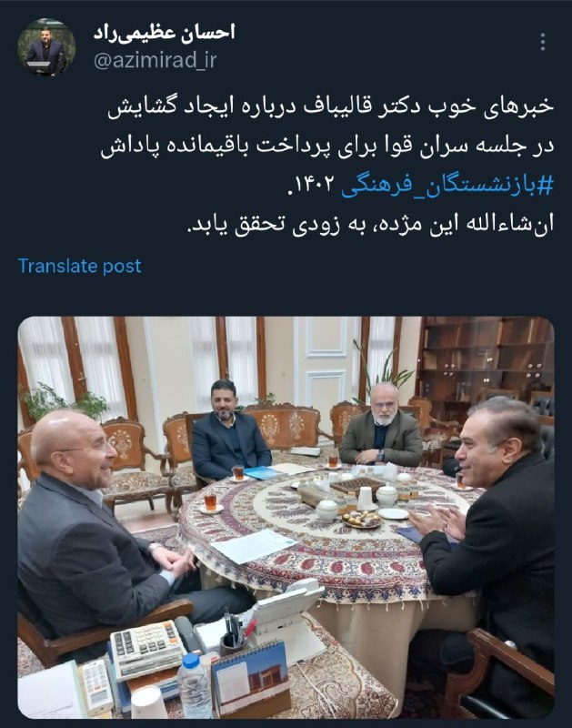Viewport: 572px width, 728px height.
Task: Click the printed paper on the round table
Action: tap(255, 545)
